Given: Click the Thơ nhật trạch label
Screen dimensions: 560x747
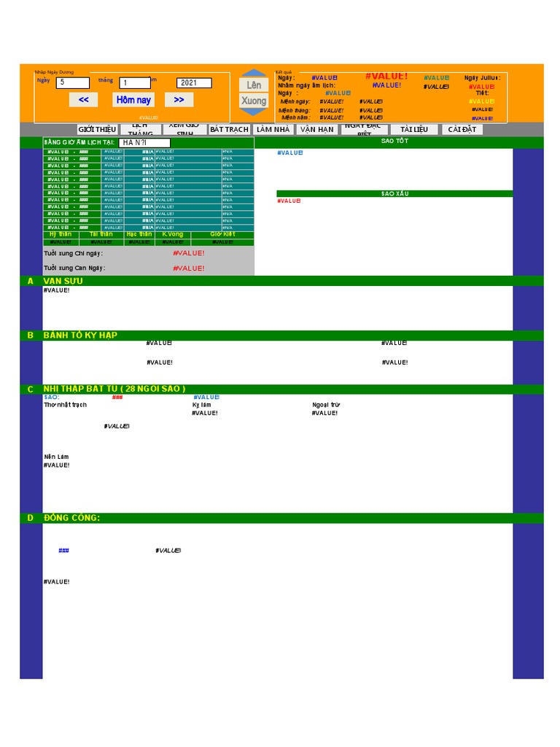Looking at the screenshot, I should pos(65,405).
